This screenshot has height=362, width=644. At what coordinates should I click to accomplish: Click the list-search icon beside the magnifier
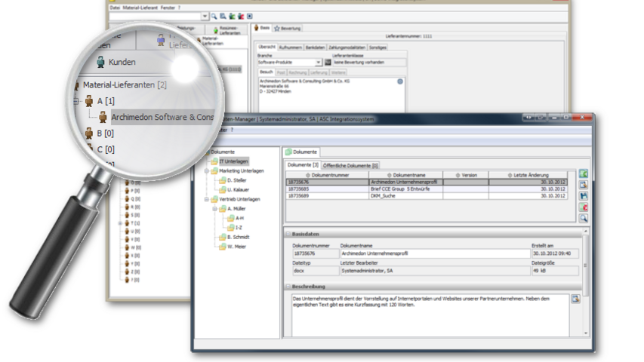point(223,17)
